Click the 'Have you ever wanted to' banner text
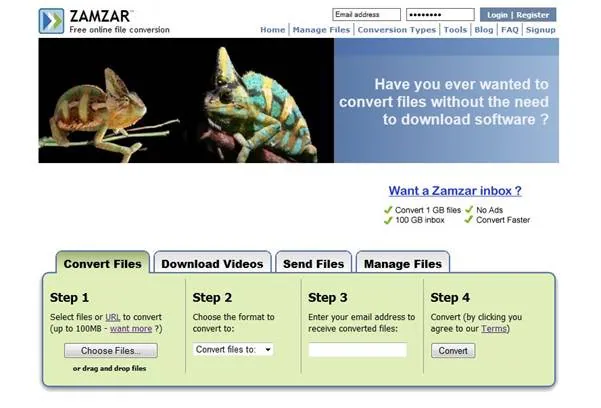 click(x=461, y=84)
